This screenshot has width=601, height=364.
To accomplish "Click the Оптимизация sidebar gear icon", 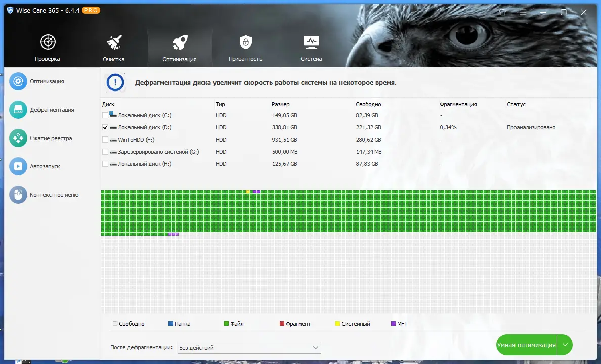I will (18, 81).
